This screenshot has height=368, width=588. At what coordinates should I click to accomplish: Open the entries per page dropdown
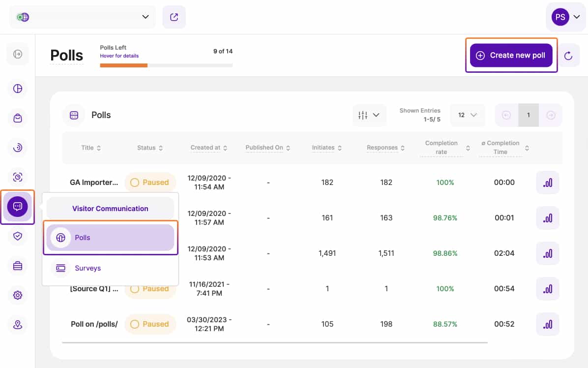pyautogui.click(x=467, y=115)
